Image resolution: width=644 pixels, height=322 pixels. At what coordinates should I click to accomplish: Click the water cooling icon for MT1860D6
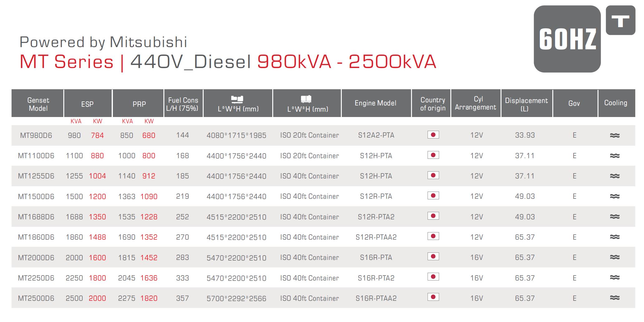pyautogui.click(x=615, y=237)
